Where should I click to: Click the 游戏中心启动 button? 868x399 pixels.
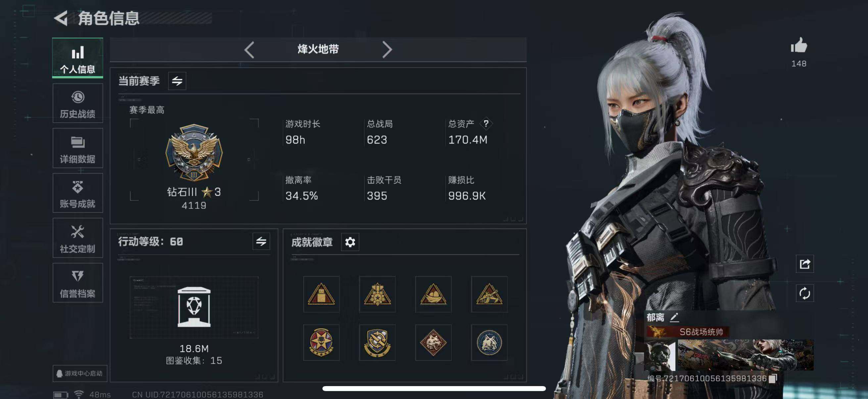pos(80,374)
